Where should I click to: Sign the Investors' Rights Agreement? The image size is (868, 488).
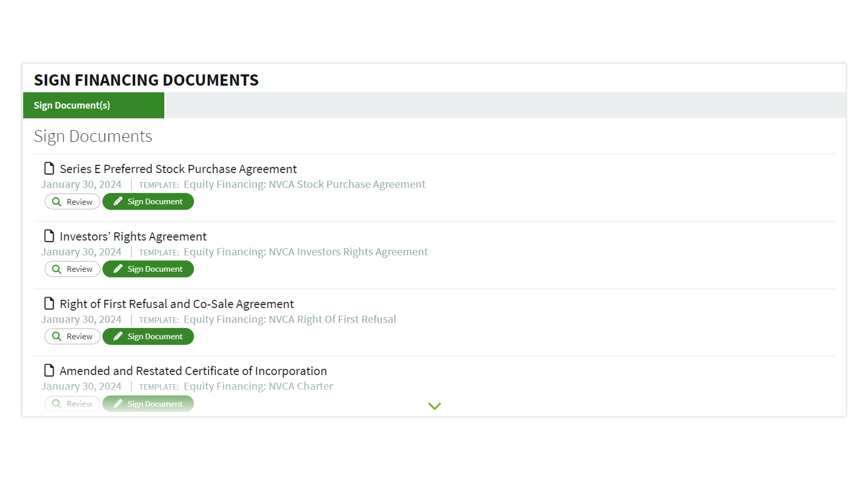[x=148, y=269]
